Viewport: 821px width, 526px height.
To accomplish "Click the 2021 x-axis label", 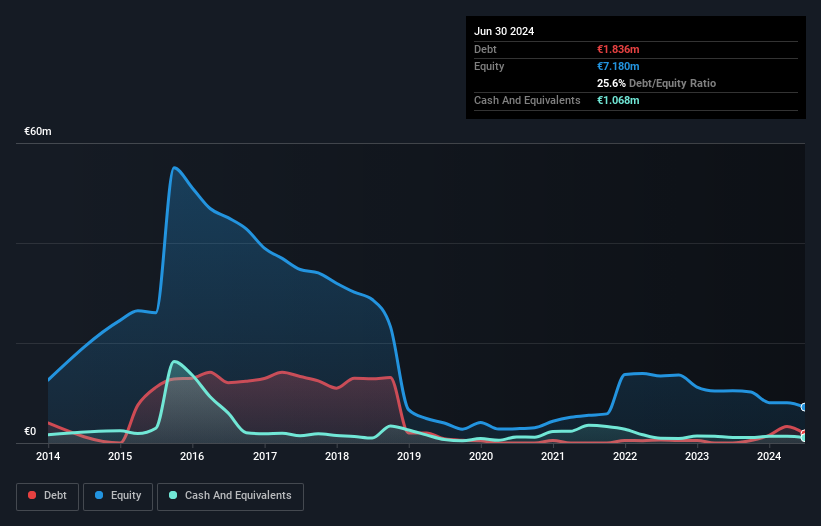I will (553, 456).
